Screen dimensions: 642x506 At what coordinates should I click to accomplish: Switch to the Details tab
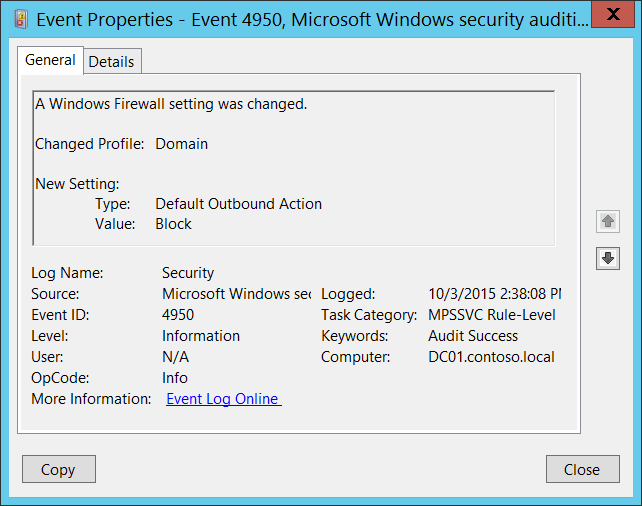click(111, 61)
